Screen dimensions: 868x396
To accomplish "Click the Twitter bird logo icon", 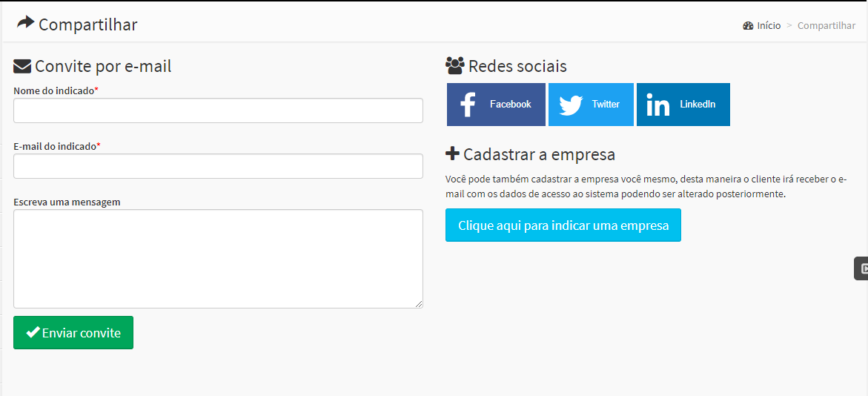I will click(x=571, y=105).
